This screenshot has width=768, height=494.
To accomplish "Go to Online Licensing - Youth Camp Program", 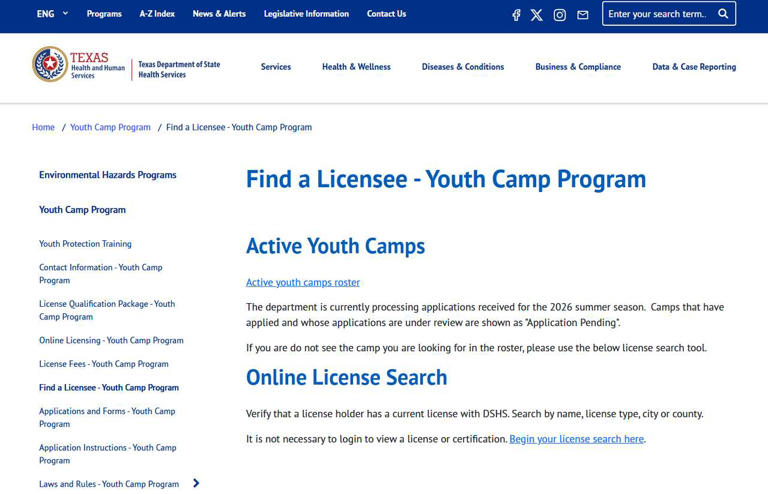I will coord(111,340).
